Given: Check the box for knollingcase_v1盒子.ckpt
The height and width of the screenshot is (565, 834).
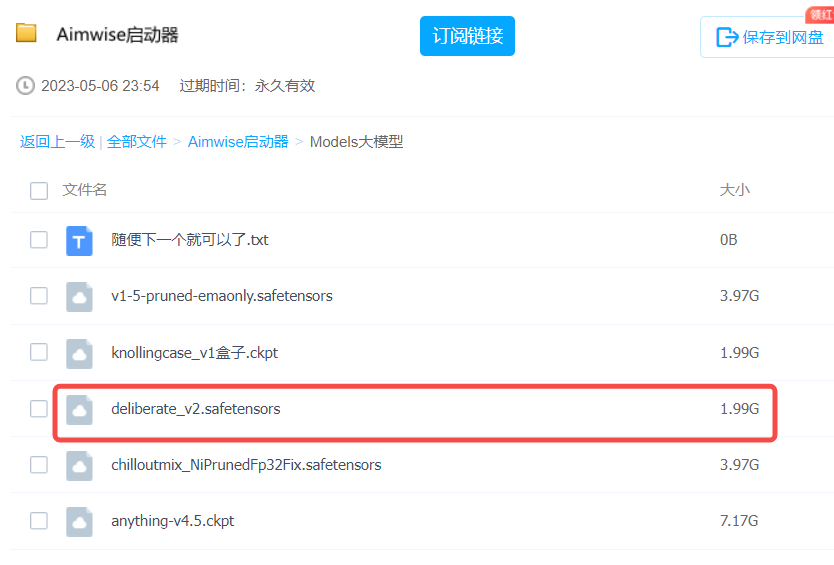Looking at the screenshot, I should (x=39, y=352).
